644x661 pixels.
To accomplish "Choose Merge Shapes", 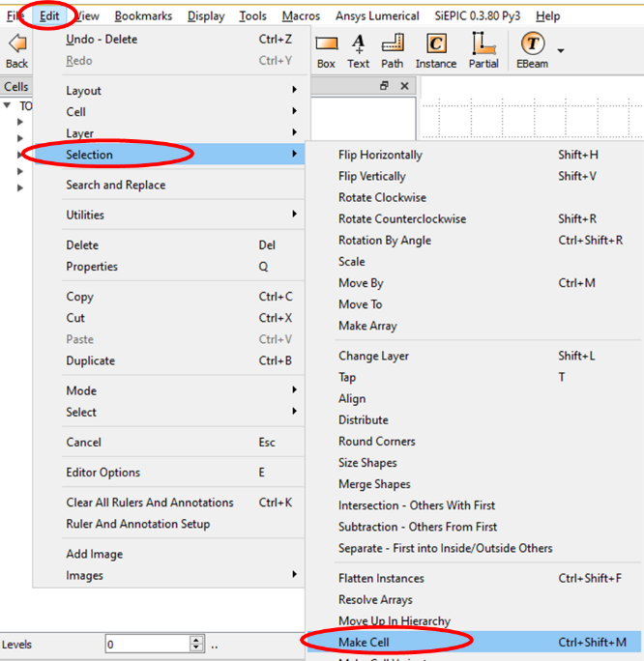I will point(474,484).
